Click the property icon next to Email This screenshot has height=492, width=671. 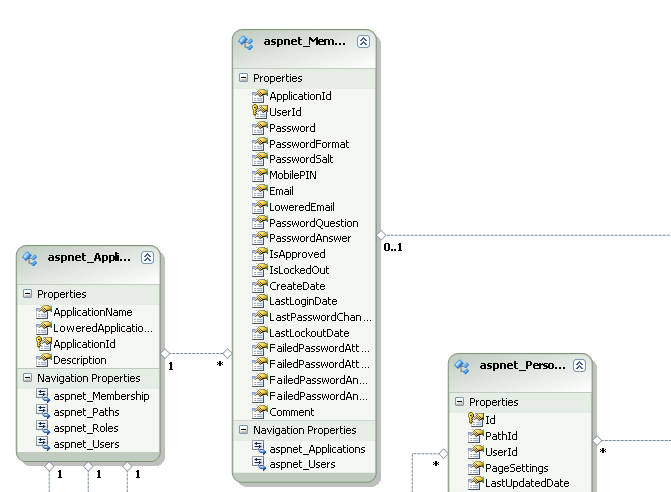point(260,191)
